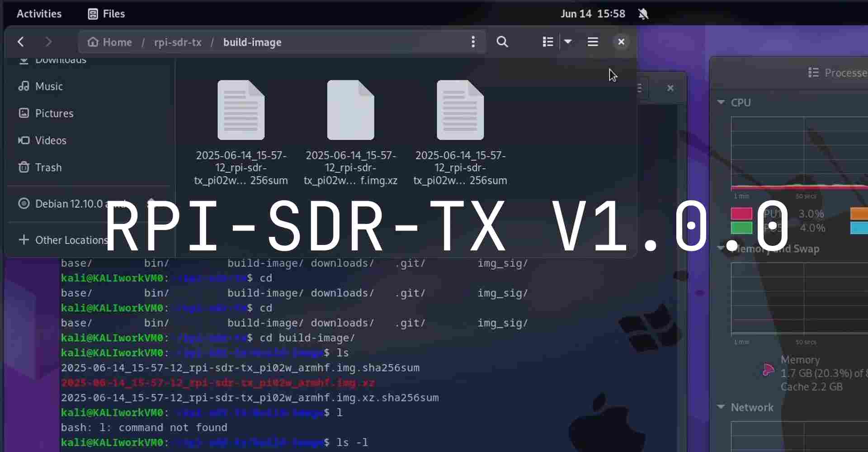This screenshot has width=868, height=452.
Task: Open Trash in the sidebar
Action: click(x=48, y=168)
